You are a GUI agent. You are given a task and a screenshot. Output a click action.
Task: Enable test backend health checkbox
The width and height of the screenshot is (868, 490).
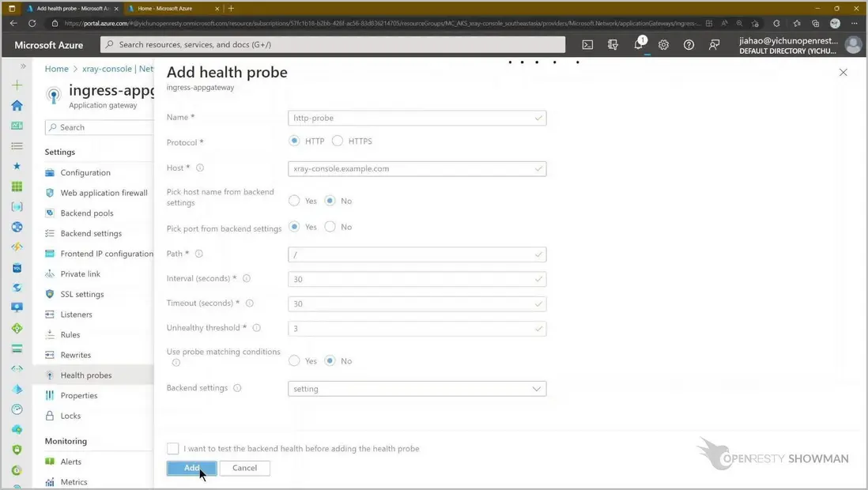tap(173, 448)
